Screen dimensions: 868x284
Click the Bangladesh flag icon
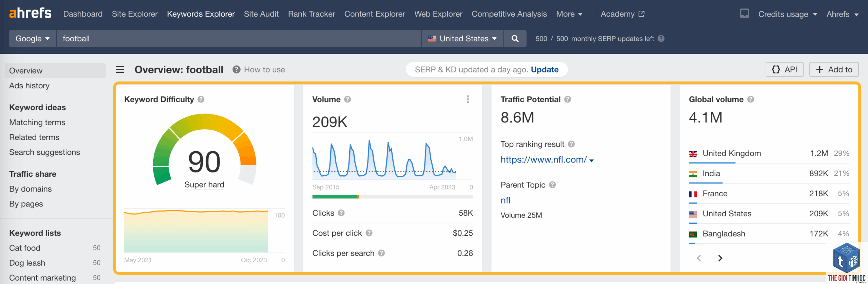pyautogui.click(x=693, y=234)
